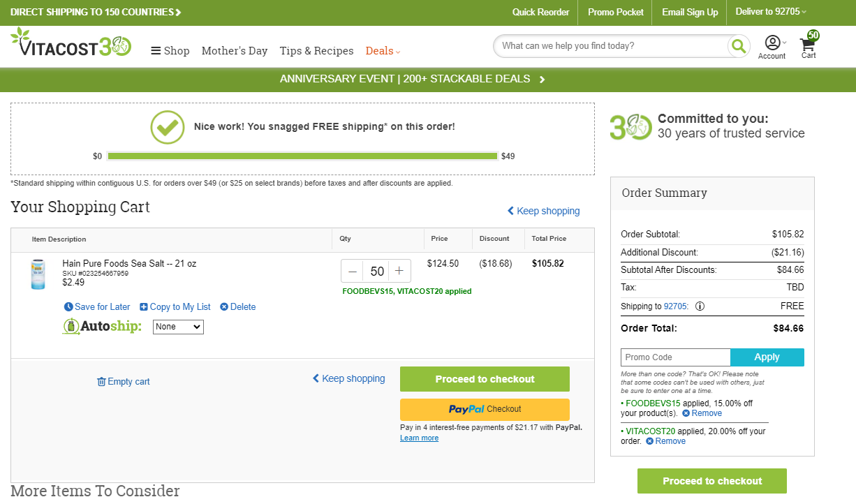Delete the item from cart
Screen dimensions: 856x504
[238, 307]
